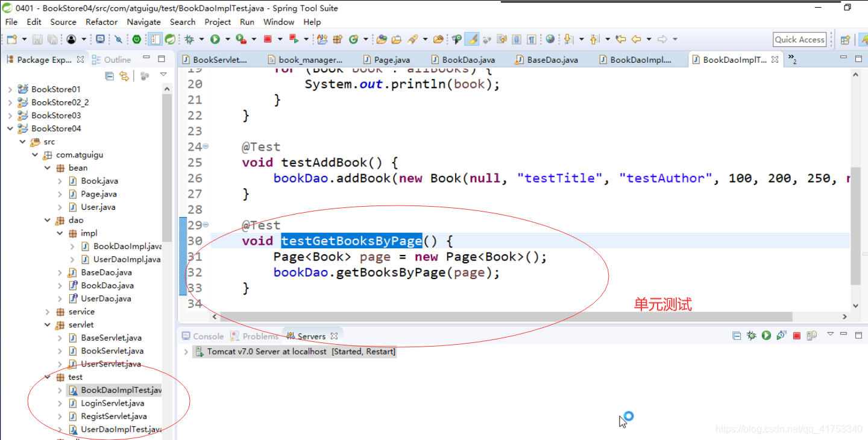This screenshot has width=868, height=440.
Task: Toggle Mark Occurrences highlighter icon
Action: tap(472, 39)
